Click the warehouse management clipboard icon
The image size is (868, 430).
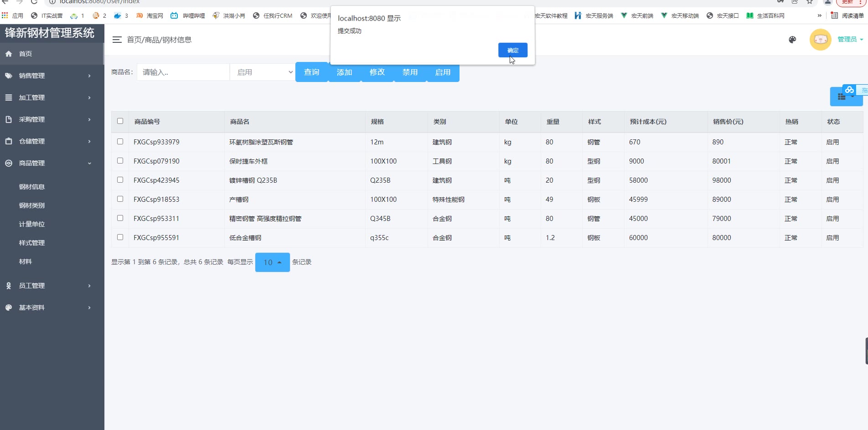click(9, 141)
